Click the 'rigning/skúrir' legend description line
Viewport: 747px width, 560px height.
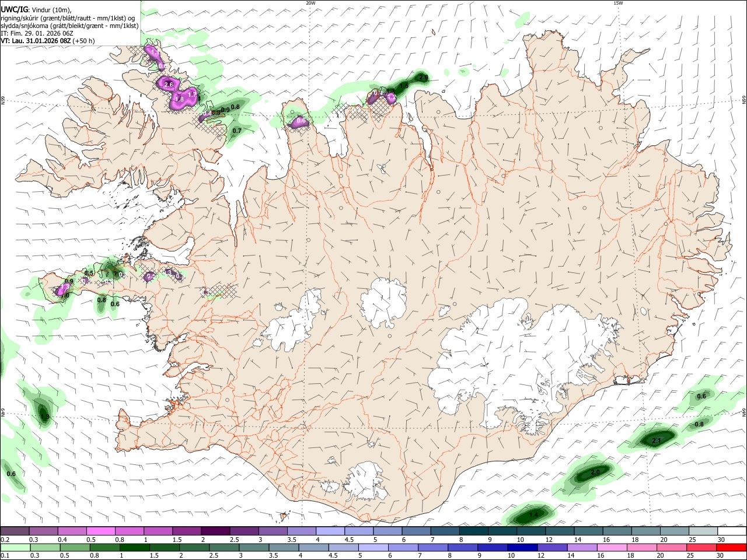click(x=68, y=17)
